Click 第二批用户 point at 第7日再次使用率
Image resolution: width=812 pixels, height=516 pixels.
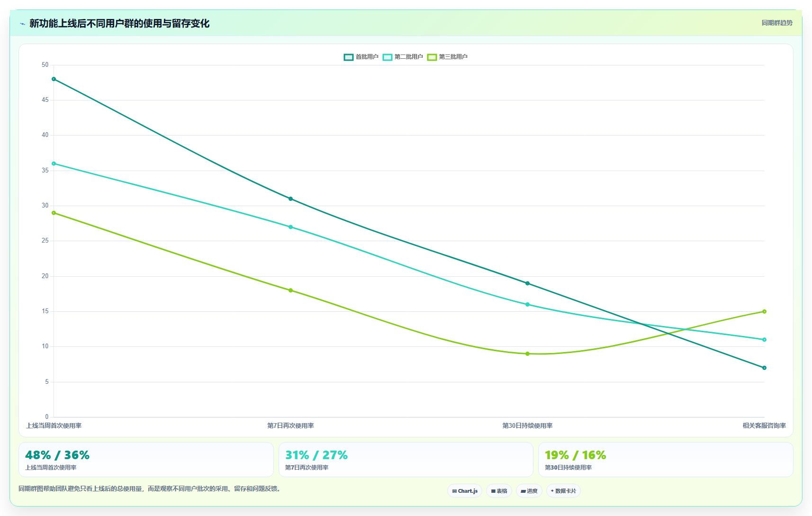[x=290, y=227]
